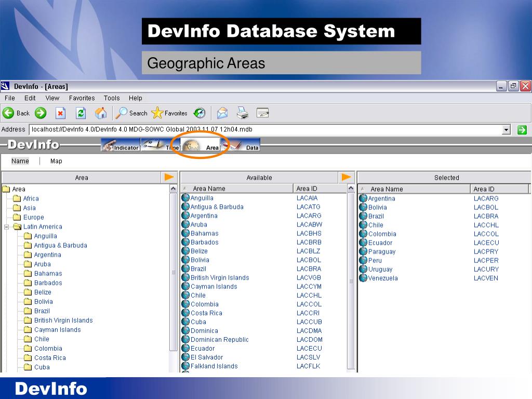Screen dimensions: 532x399
Task: Click the orange arrow in Available panel header
Action: coord(346,177)
